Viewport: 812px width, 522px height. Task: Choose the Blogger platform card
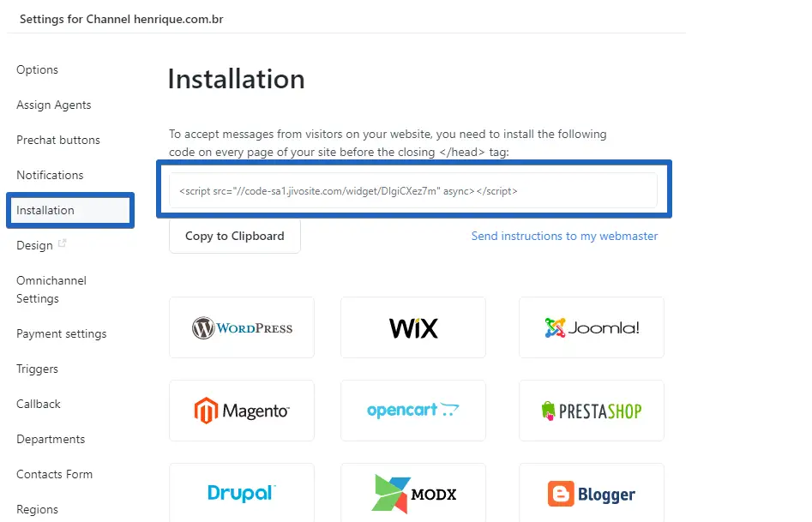pos(592,493)
